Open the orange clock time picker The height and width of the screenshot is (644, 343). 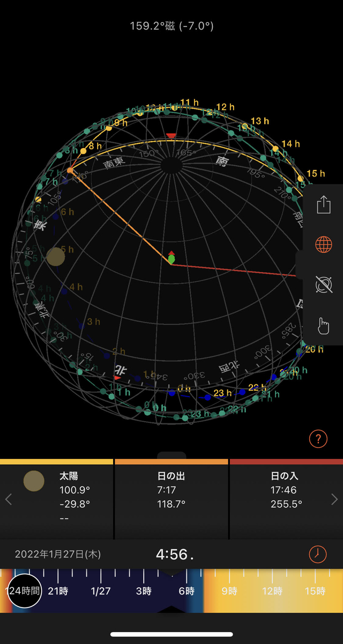(318, 554)
